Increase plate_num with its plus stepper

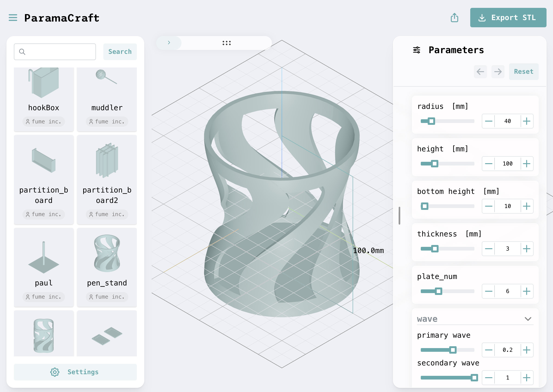pyautogui.click(x=527, y=291)
